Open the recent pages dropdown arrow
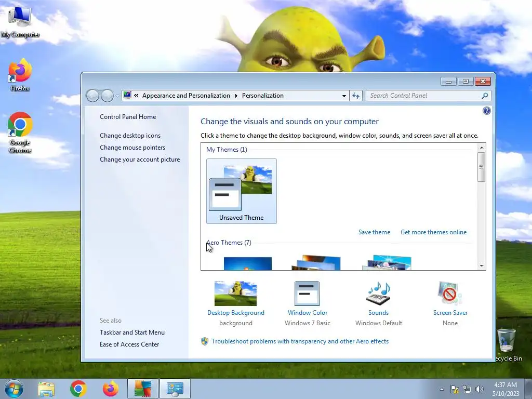This screenshot has width=532, height=399. (117, 96)
